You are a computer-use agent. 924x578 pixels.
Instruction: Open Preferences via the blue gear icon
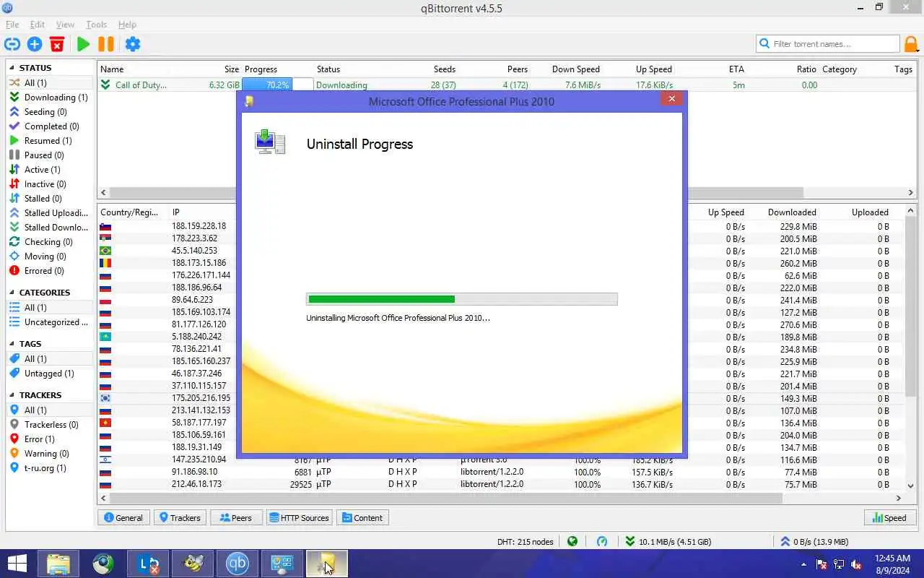pyautogui.click(x=133, y=44)
